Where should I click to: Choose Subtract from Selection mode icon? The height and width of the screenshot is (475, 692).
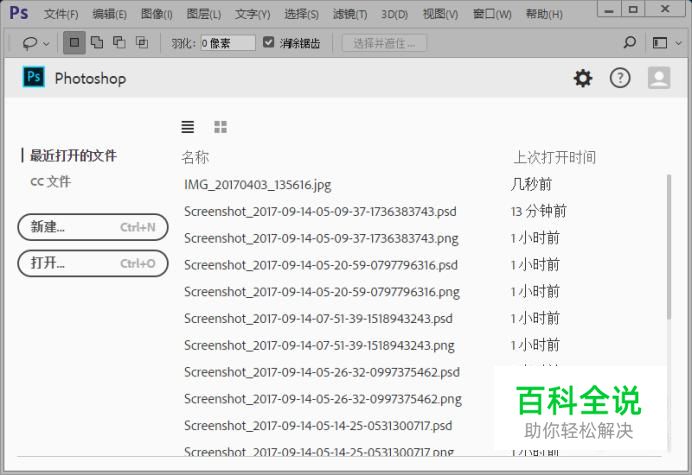(x=119, y=42)
